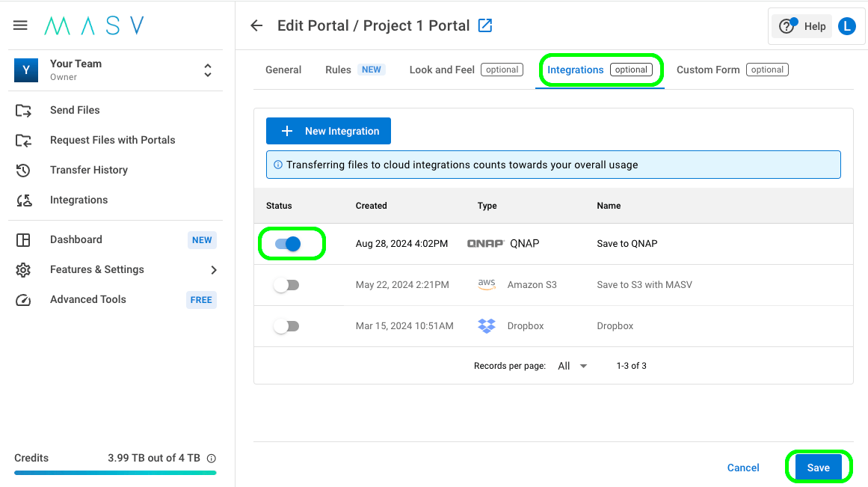
Task: Click the New Integration button
Action: tap(328, 131)
